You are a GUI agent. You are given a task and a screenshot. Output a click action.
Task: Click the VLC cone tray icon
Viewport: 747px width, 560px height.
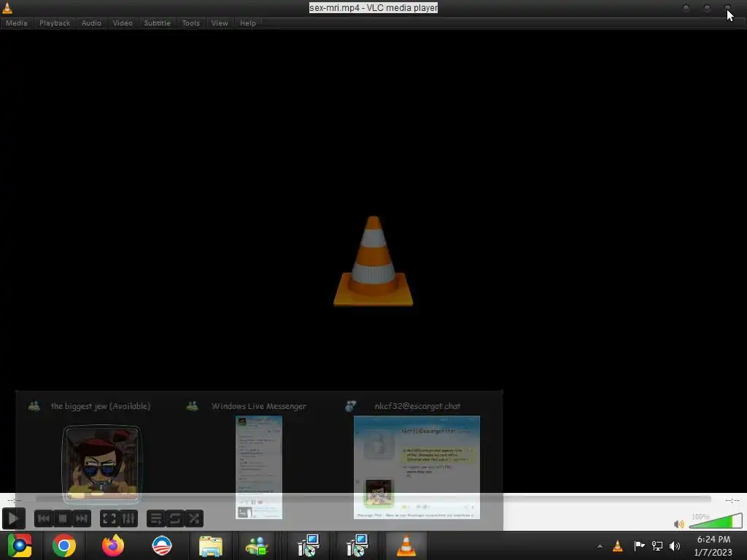[617, 545]
